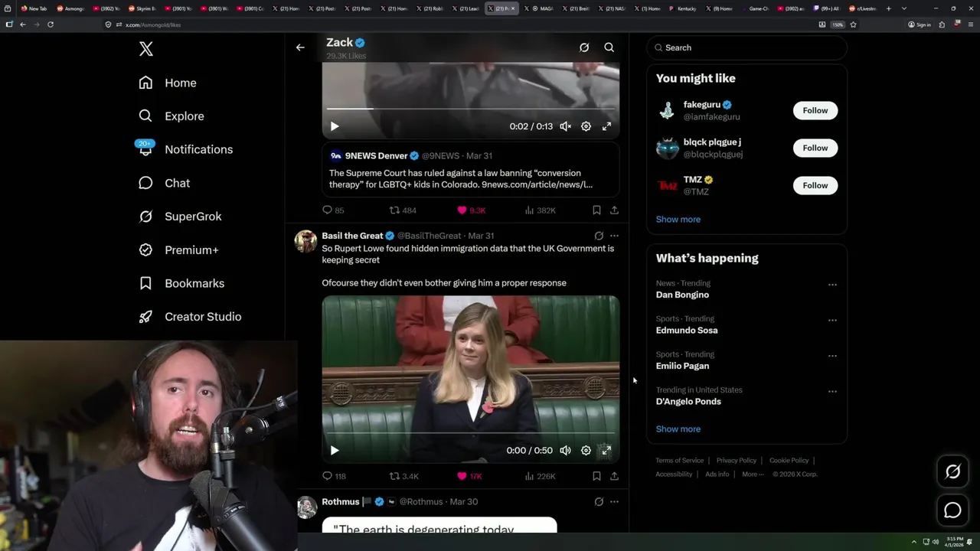
Task: Open Chat in the sidebar
Action: click(x=164, y=183)
